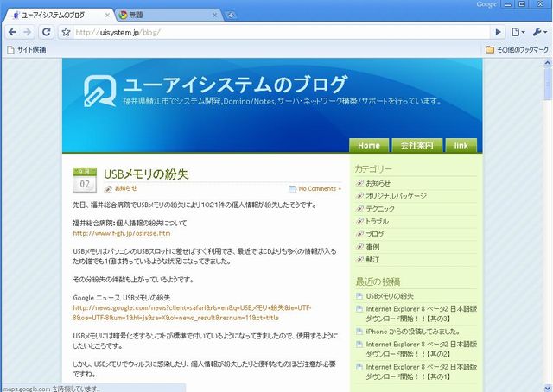
Task: Click the vertical scrollbar thumb
Action: coord(547,84)
